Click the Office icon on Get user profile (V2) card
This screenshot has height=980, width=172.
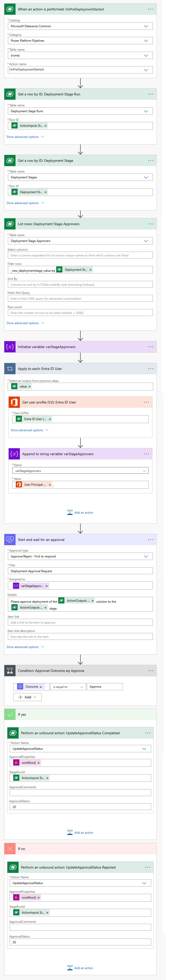point(14,402)
